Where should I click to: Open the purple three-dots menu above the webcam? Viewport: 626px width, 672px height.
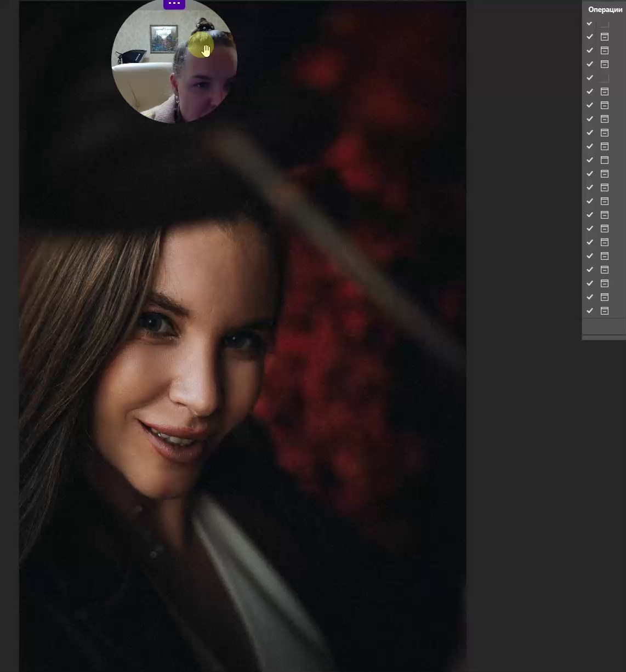click(x=174, y=4)
